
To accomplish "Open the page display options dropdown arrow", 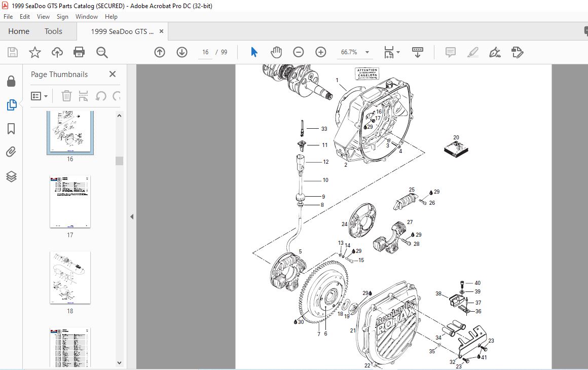I will pos(398,52).
